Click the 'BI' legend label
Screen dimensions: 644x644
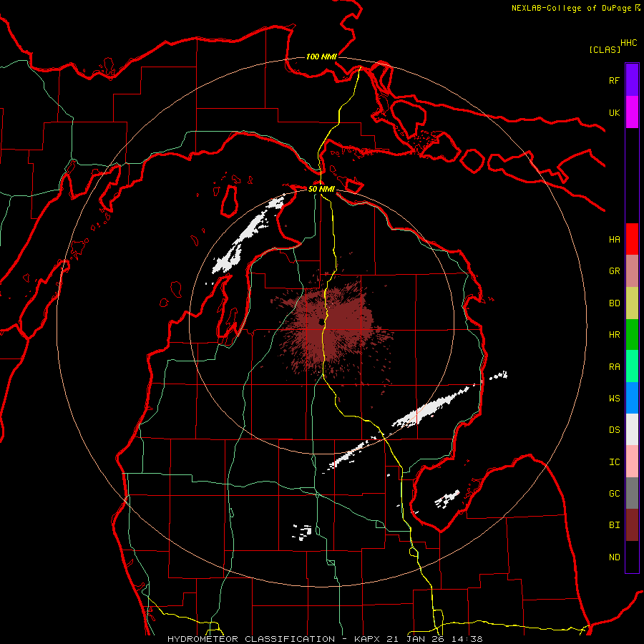pyautogui.click(x=614, y=525)
